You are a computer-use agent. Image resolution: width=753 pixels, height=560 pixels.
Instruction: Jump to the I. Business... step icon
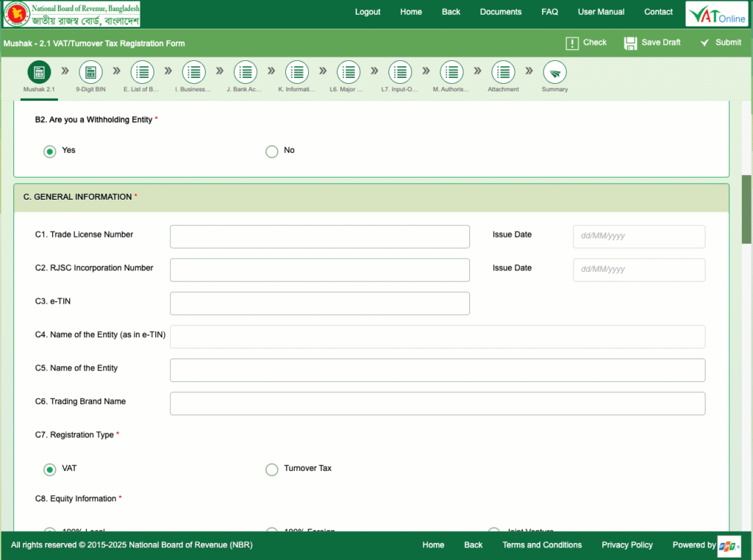coord(193,72)
